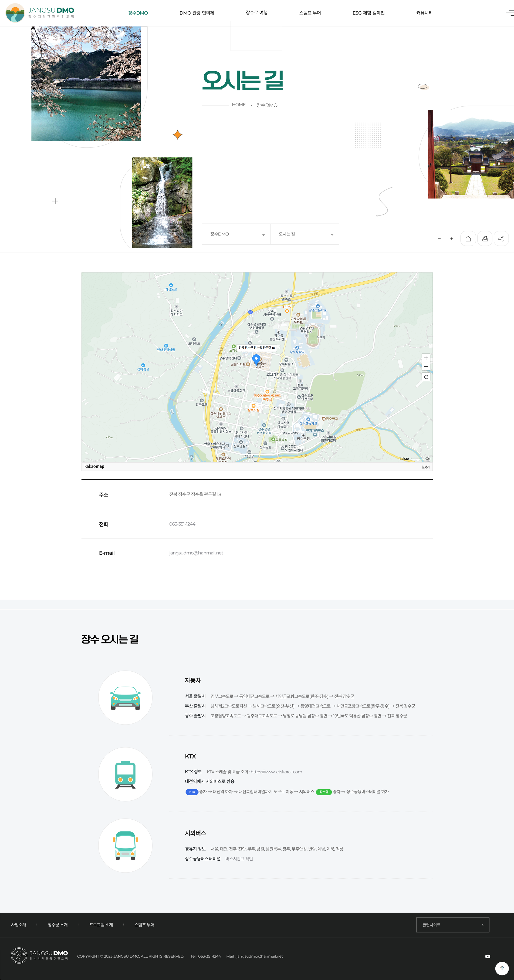Click 프로그램 소개 in footer
This screenshot has width=514, height=980.
point(101,925)
